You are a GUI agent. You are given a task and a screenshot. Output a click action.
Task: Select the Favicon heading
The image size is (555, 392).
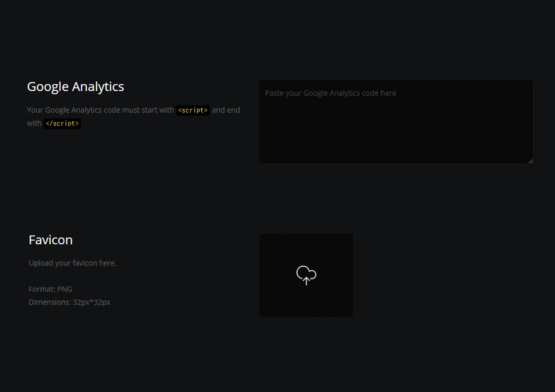[x=51, y=240]
